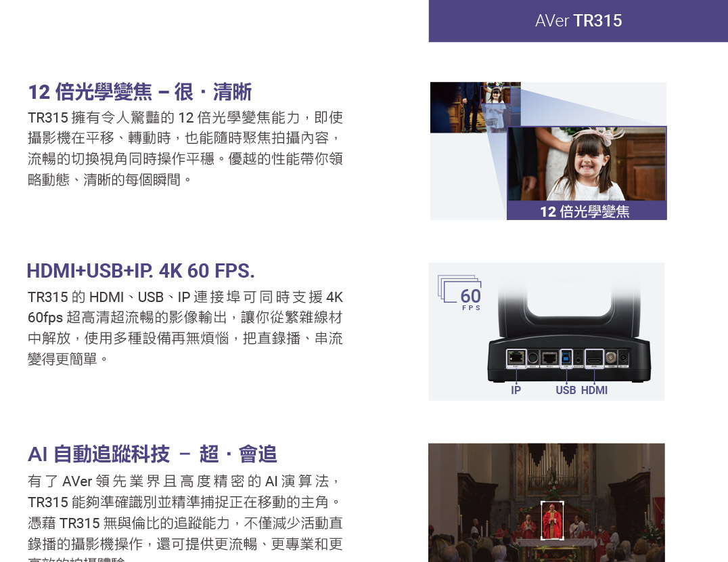Click the SDI connector on the camera rear
Image resolution: width=728 pixels, height=562 pixels.
pyautogui.click(x=612, y=358)
